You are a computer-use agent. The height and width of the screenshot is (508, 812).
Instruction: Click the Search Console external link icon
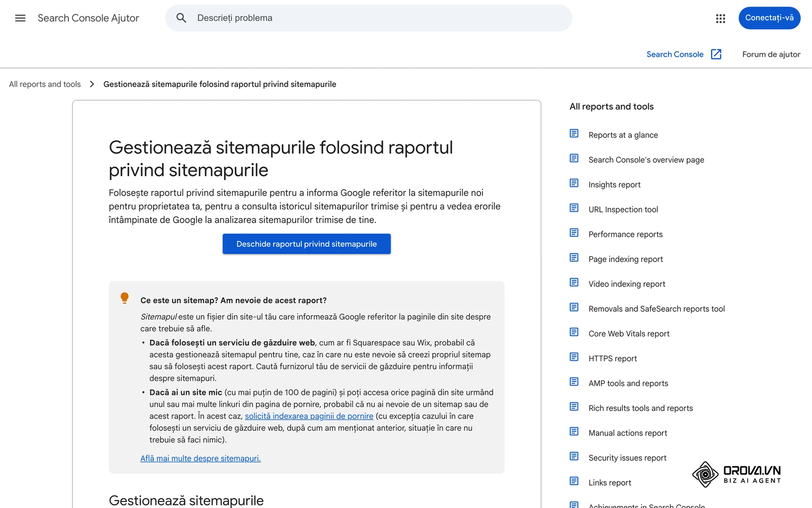click(x=716, y=54)
